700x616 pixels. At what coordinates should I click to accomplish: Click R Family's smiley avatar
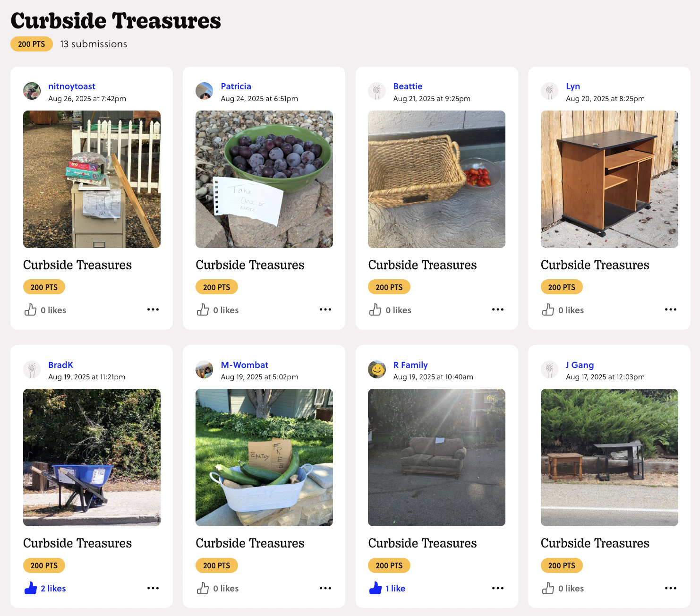point(377,369)
